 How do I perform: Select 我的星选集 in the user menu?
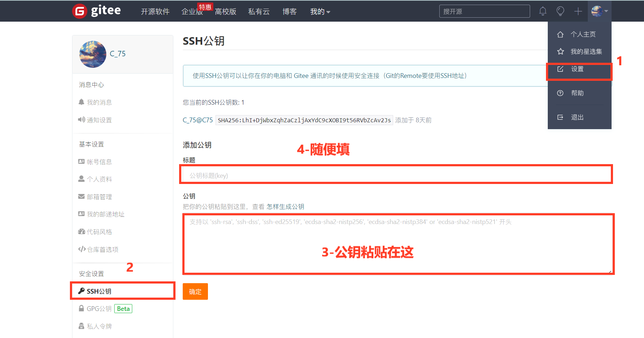click(586, 52)
